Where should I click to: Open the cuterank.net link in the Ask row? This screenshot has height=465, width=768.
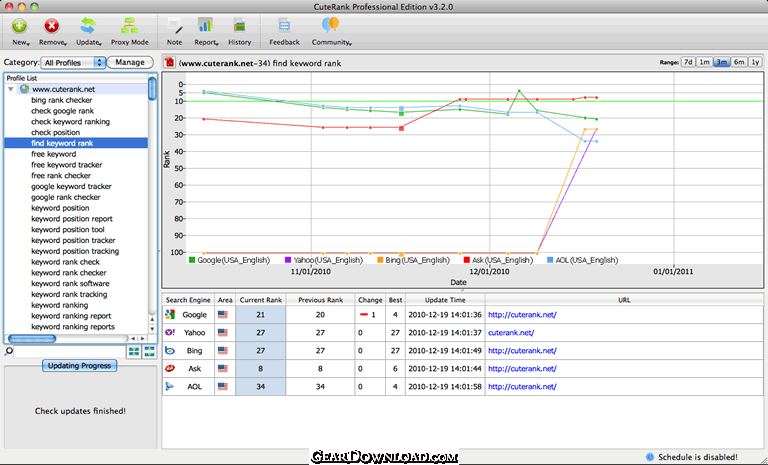[522, 368]
